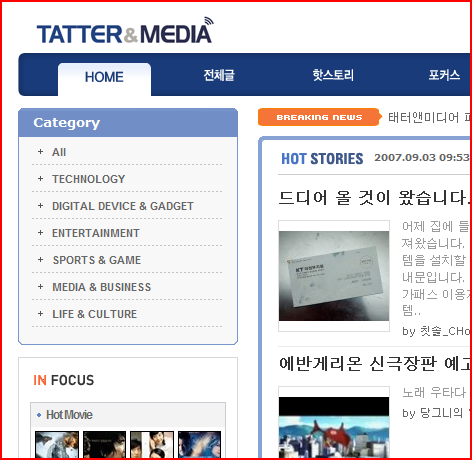This screenshot has height=460, width=472.
Task: Expand the plus icon beside TECHNOLOGY
Action: click(x=40, y=179)
